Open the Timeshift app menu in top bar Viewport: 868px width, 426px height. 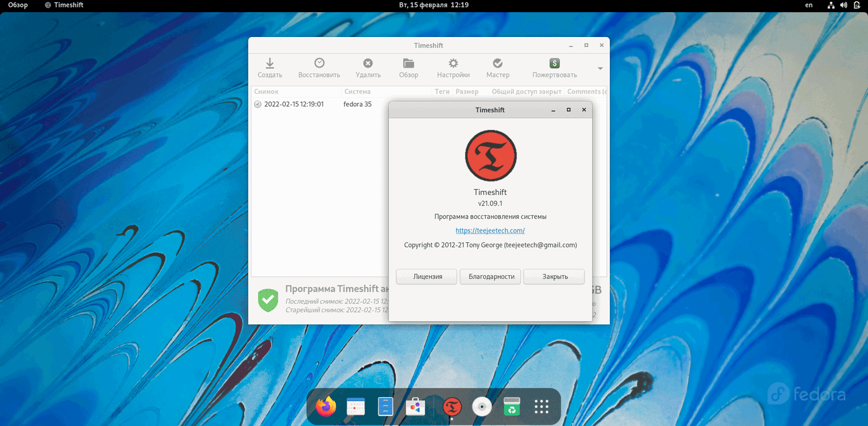click(64, 5)
